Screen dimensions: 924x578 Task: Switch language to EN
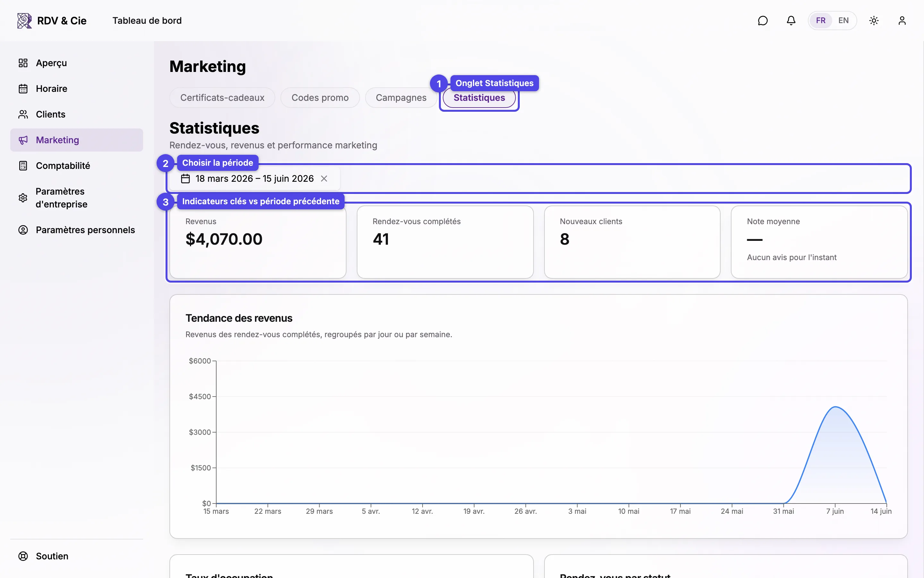[843, 21]
